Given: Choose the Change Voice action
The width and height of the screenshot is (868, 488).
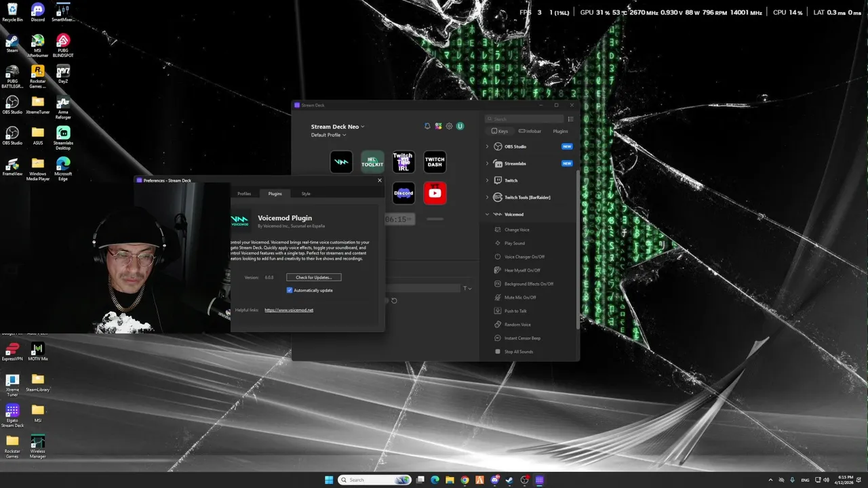Looking at the screenshot, I should click(517, 230).
